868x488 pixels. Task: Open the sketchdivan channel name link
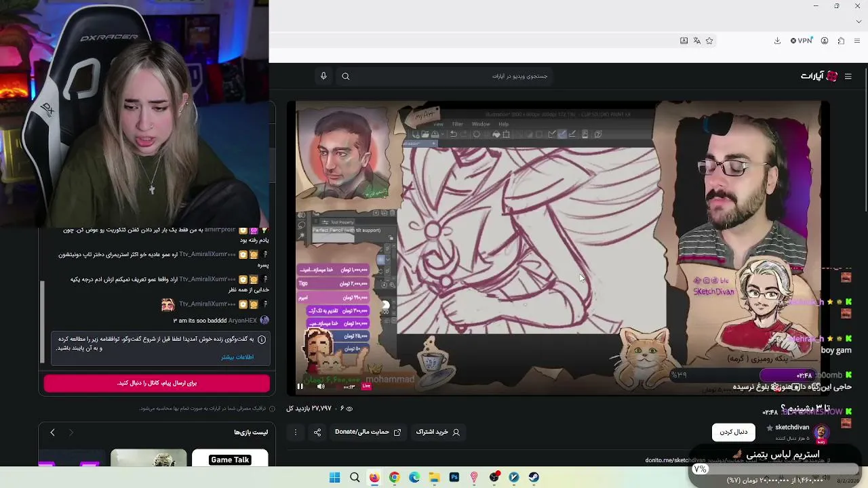[792, 428]
